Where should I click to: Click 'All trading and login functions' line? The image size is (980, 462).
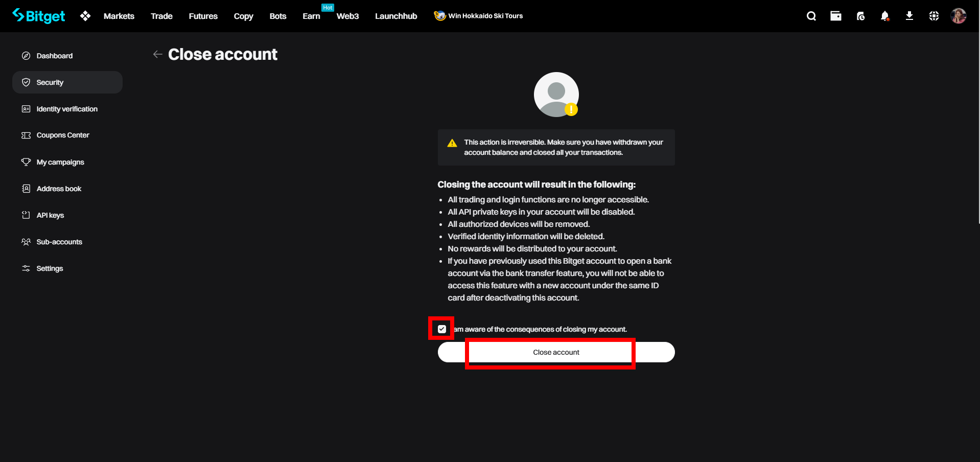pyautogui.click(x=548, y=199)
